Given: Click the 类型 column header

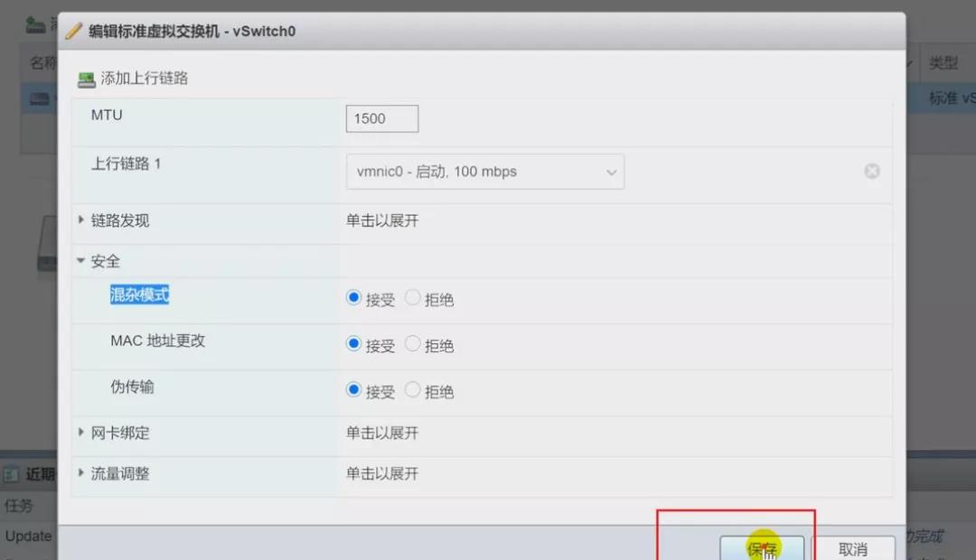Looking at the screenshot, I should (x=945, y=62).
